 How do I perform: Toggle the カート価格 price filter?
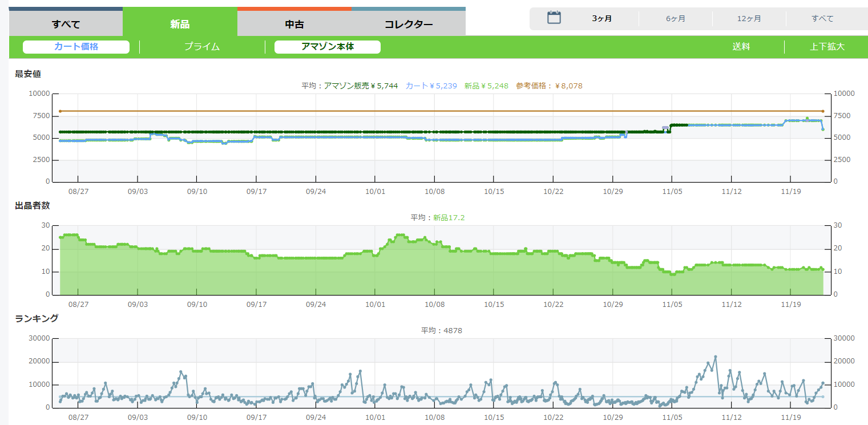tap(76, 47)
